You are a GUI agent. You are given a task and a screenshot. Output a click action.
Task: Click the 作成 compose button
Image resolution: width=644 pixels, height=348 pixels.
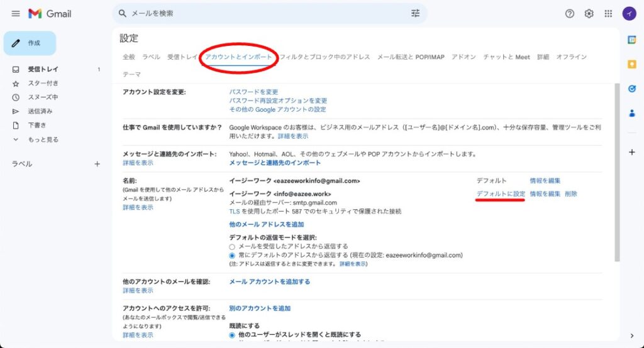[x=30, y=43]
